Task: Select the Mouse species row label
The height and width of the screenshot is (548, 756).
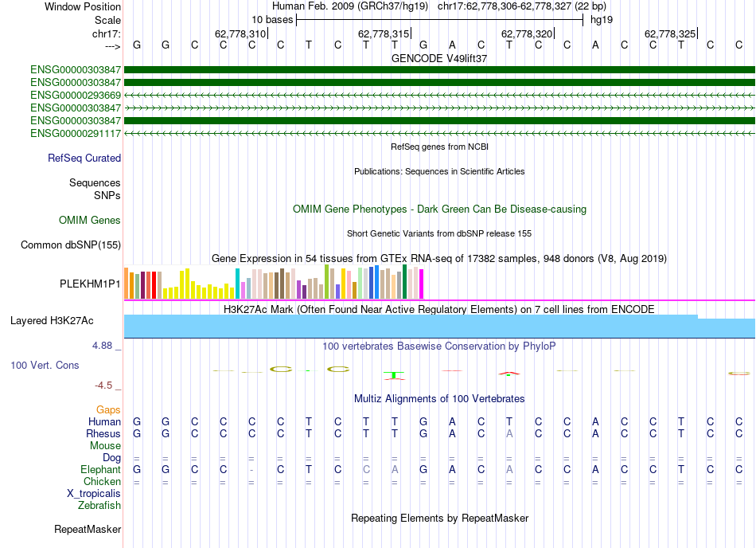Action: click(x=105, y=446)
